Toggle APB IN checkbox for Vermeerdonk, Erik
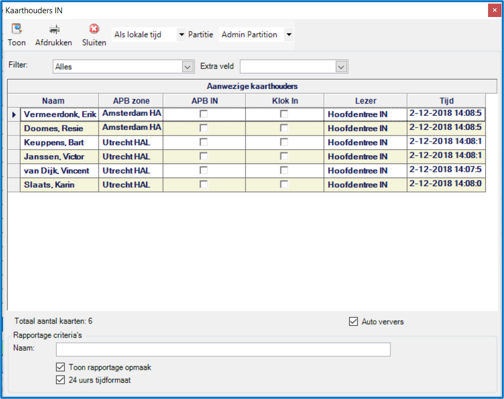The height and width of the screenshot is (399, 504). point(203,114)
